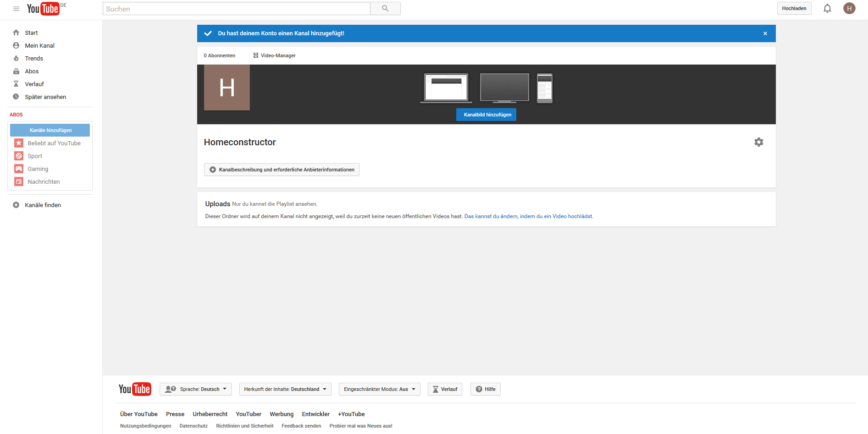Click the mobile phone preview image
868x434 pixels.
pos(545,88)
